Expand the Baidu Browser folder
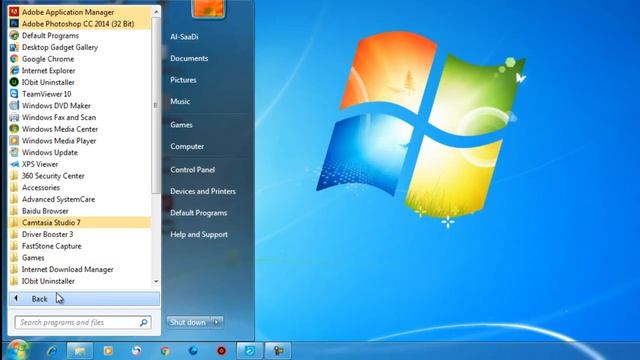Viewport: 640px width, 360px height. (80, 211)
